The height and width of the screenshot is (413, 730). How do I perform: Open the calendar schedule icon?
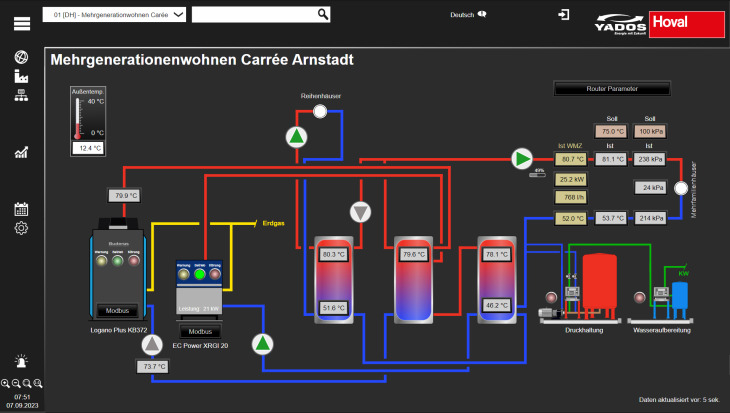point(21,209)
